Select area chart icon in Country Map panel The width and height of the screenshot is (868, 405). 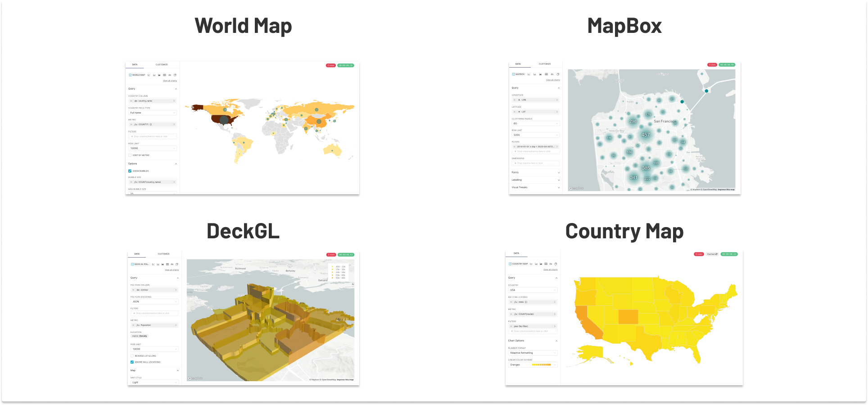point(541,264)
